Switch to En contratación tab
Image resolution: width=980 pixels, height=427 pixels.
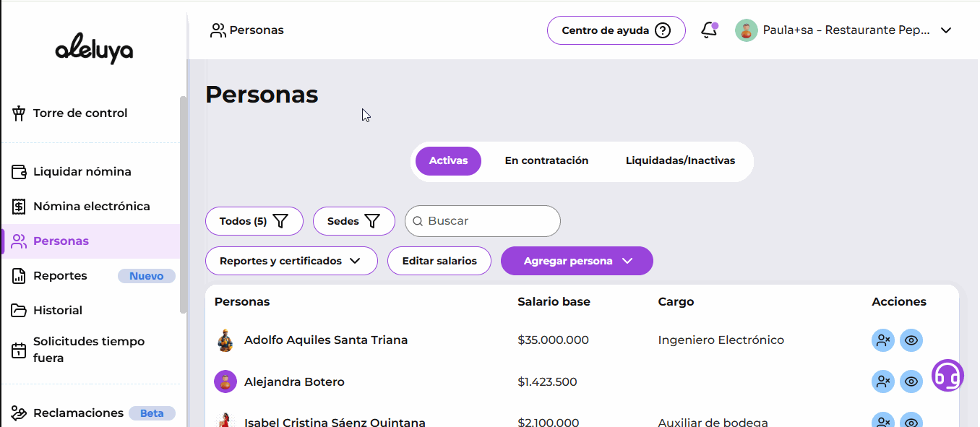coord(546,160)
